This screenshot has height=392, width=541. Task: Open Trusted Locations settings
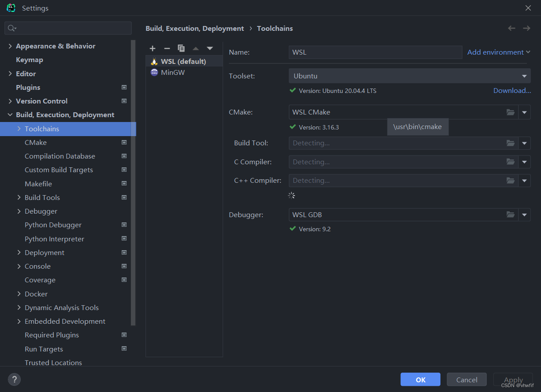click(53, 362)
